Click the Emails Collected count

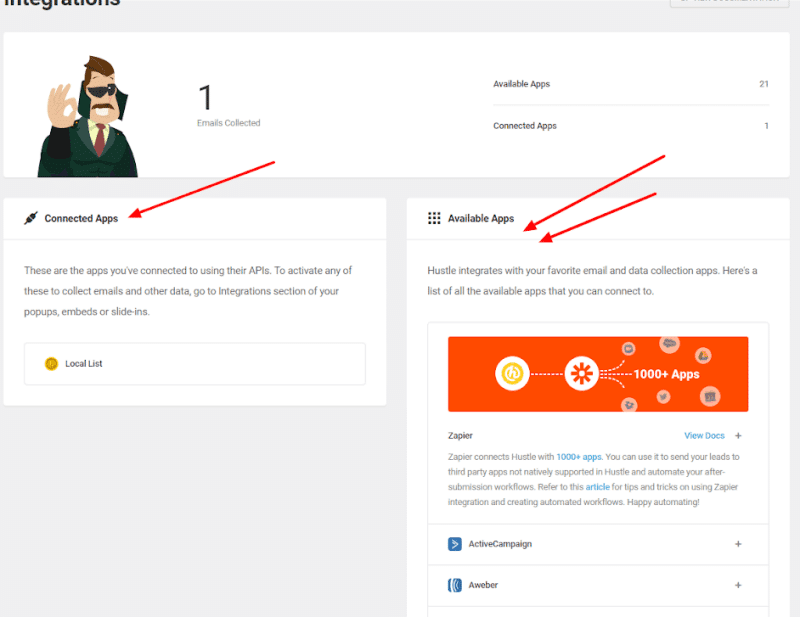(x=205, y=97)
